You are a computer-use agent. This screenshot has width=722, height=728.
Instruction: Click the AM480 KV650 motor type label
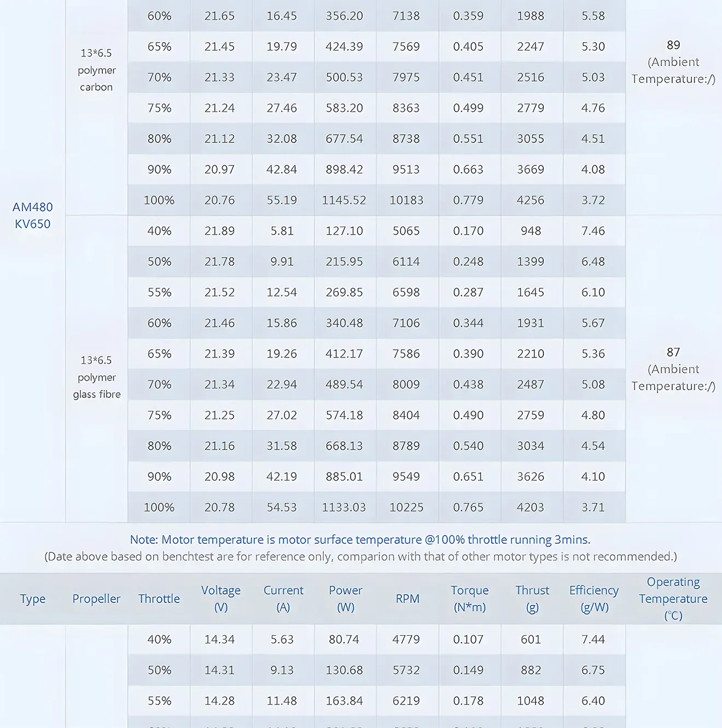(33, 216)
